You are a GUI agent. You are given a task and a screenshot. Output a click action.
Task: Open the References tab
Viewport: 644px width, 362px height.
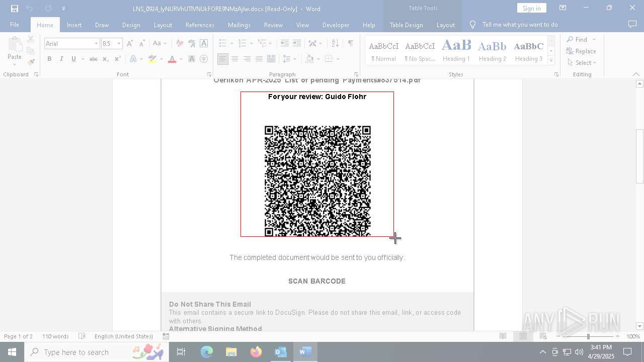200,25
